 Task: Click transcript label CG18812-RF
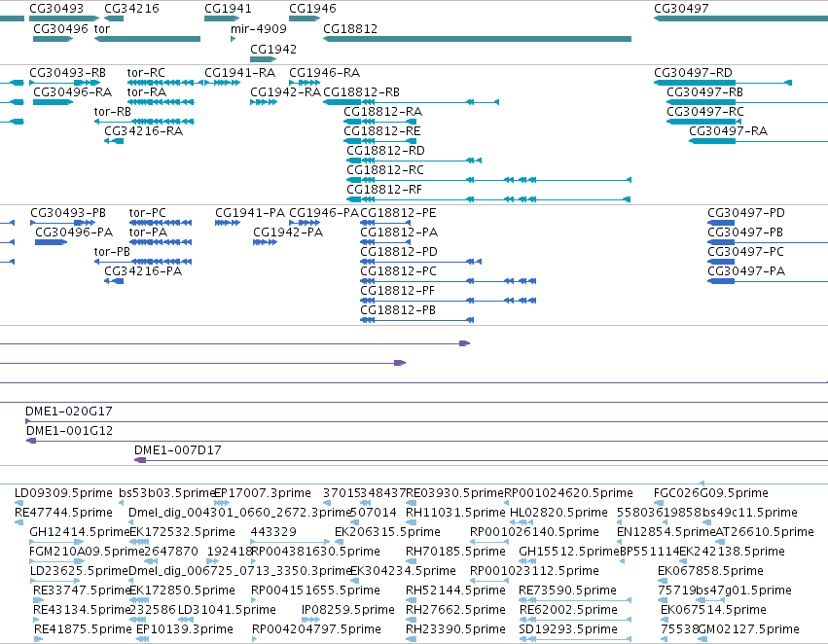[384, 190]
